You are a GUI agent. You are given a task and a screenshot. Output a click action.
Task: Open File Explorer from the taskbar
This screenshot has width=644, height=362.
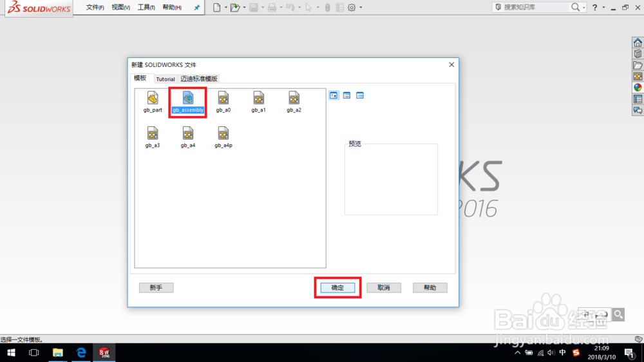point(58,352)
